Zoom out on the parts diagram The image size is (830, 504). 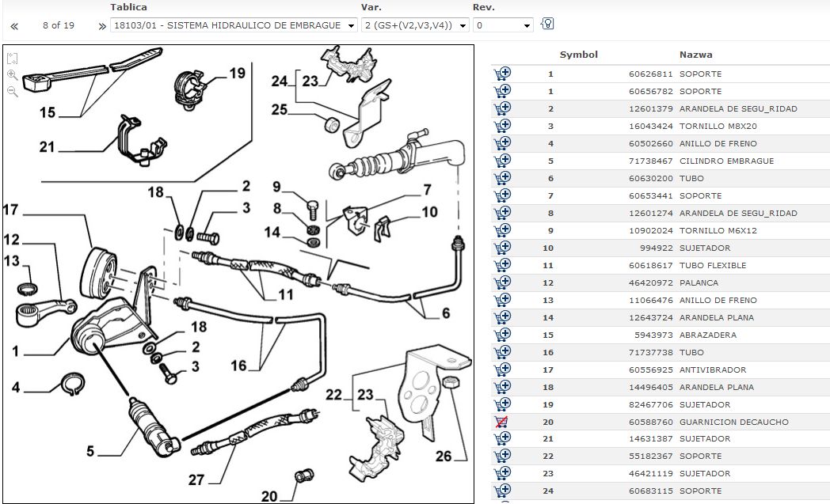(13, 91)
